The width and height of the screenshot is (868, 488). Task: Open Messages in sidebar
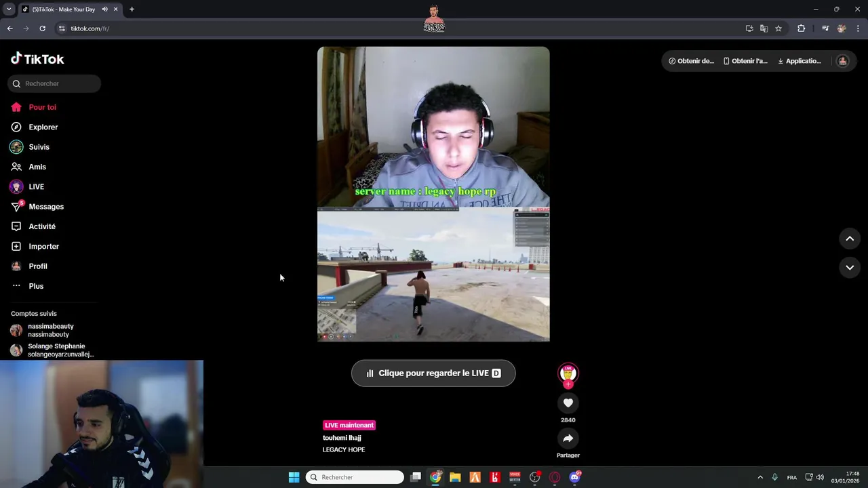(x=37, y=207)
